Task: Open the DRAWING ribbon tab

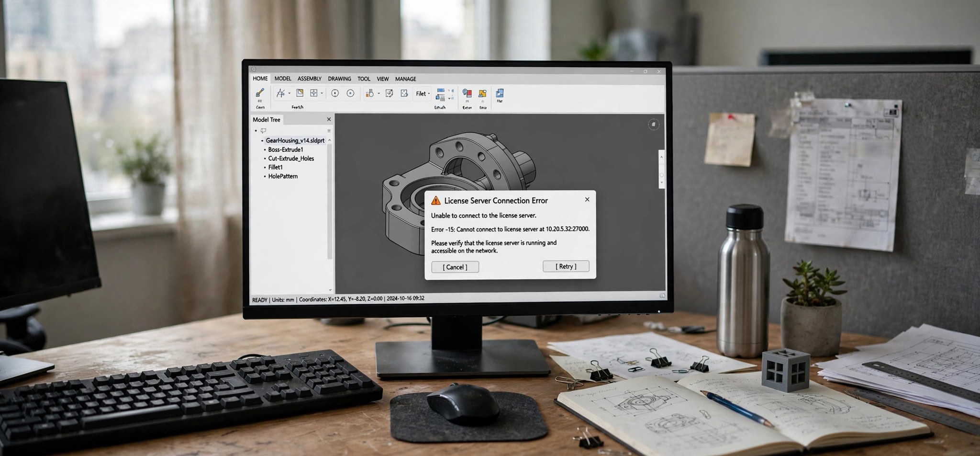Action: [339, 79]
